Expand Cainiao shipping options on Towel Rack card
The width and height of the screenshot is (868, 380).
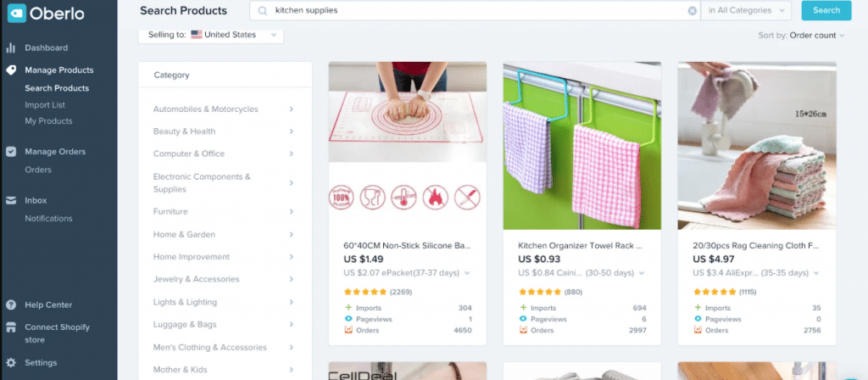pyautogui.click(x=642, y=273)
